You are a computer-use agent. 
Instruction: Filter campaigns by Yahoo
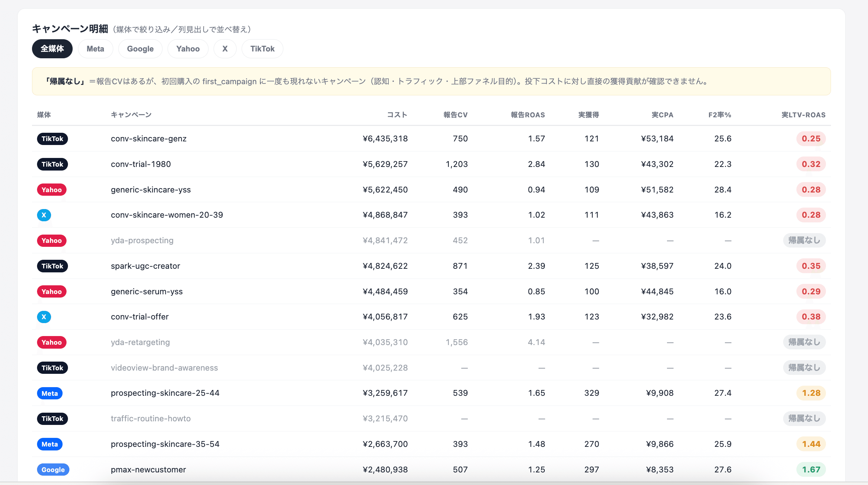[x=188, y=49]
